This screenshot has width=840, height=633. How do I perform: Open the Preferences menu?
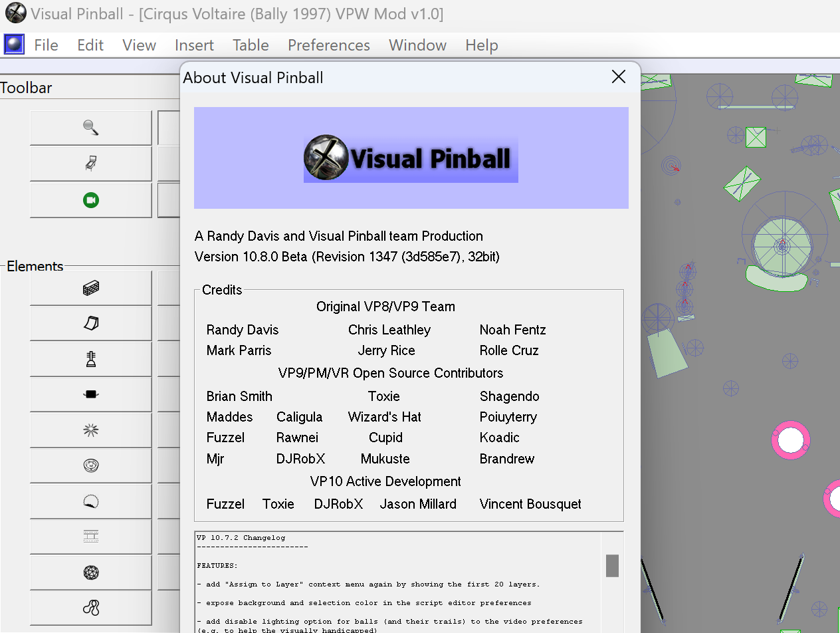pos(328,45)
